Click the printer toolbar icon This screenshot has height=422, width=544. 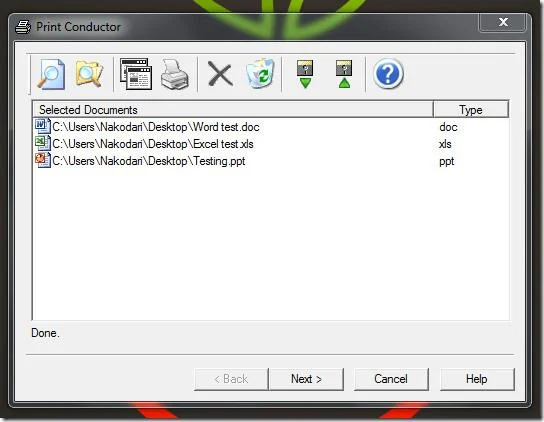pyautogui.click(x=175, y=74)
